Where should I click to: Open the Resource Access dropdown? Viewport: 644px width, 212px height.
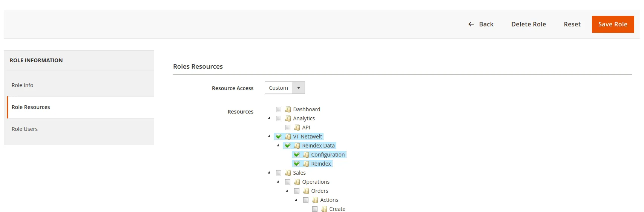(x=285, y=88)
